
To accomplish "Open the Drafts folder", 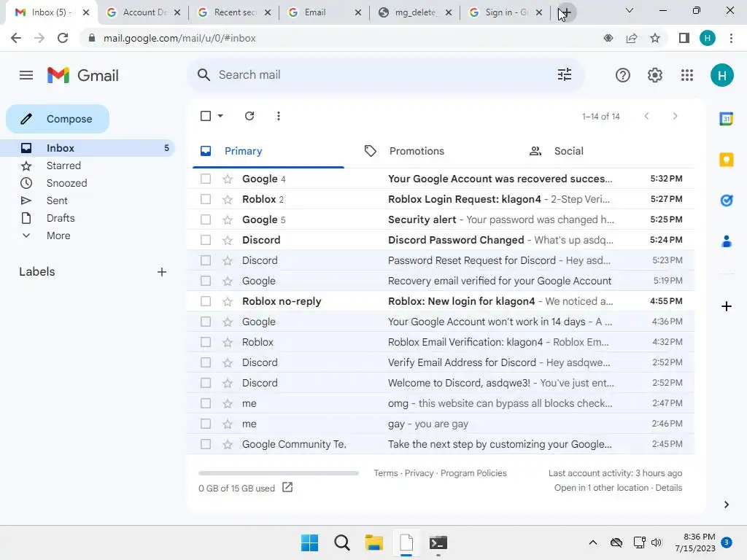I will pos(61,218).
